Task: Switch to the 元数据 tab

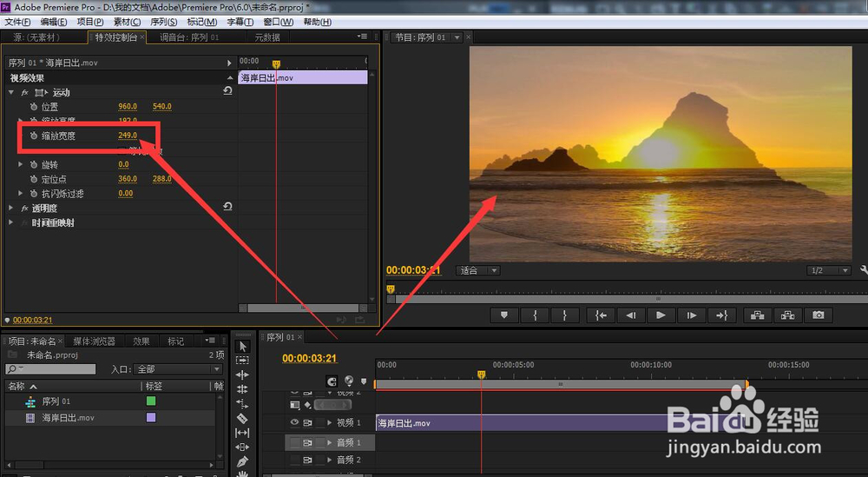Action: tap(267, 37)
